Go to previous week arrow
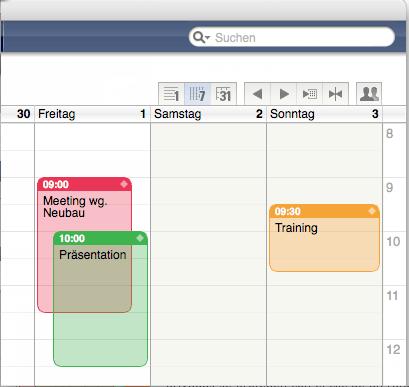 257,94
